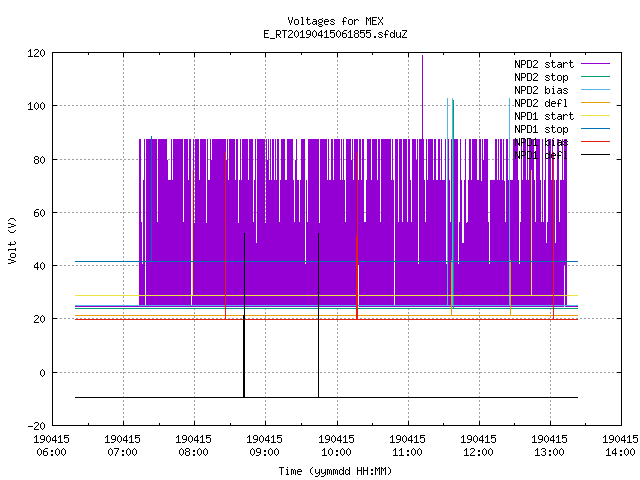Click the 190415 07:00 x-axis tick label
Viewport: 640px width, 480px height.
point(122,446)
